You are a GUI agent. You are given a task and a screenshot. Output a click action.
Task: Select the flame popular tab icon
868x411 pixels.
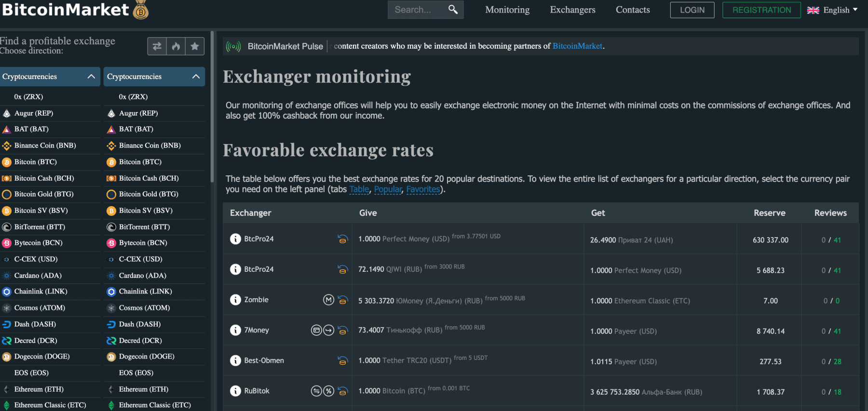point(176,46)
